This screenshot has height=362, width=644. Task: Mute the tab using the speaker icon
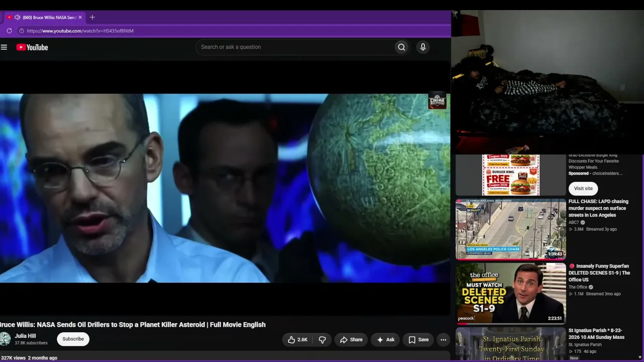click(17, 17)
